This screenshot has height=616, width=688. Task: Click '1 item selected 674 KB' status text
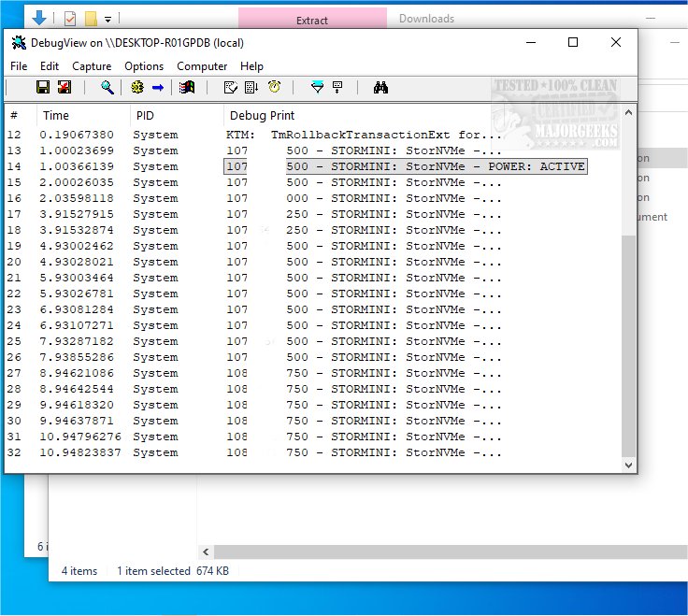(173, 571)
